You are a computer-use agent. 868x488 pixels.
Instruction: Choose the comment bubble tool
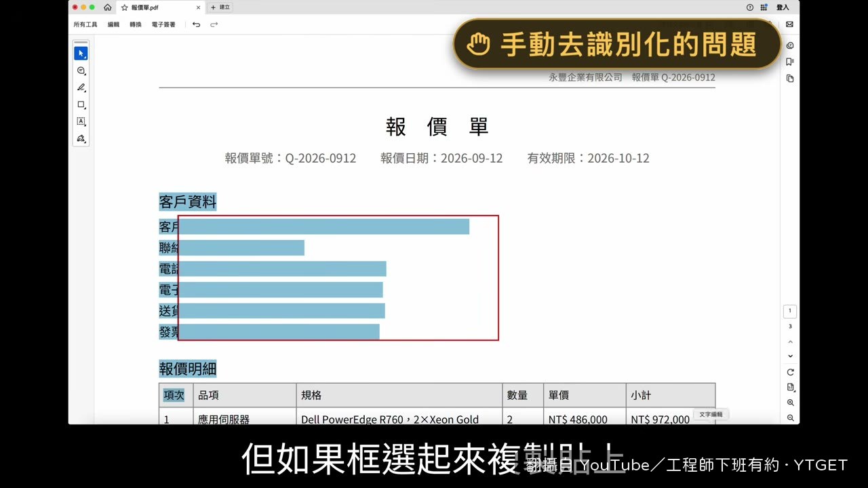[x=81, y=70]
